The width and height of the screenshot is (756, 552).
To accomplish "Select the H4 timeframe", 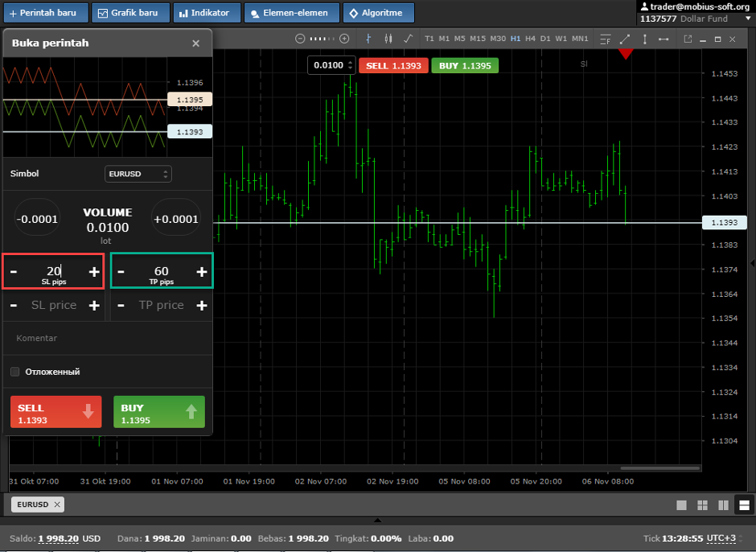I will [x=531, y=39].
